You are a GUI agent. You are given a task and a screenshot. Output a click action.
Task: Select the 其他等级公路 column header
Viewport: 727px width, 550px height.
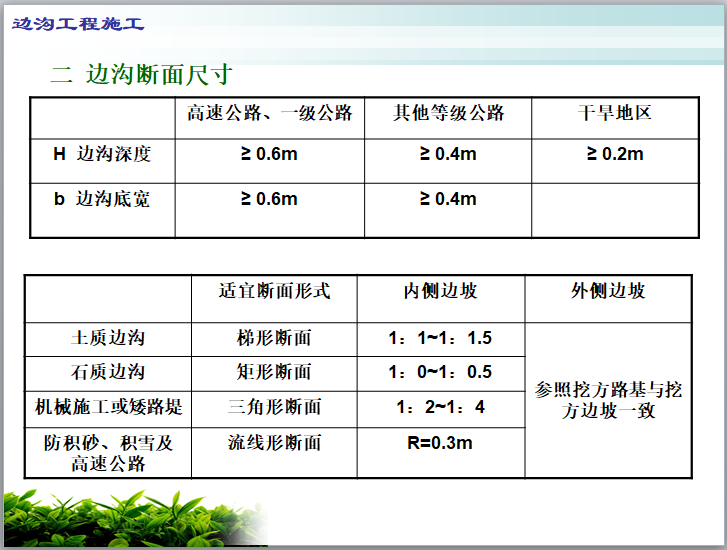[447, 113]
